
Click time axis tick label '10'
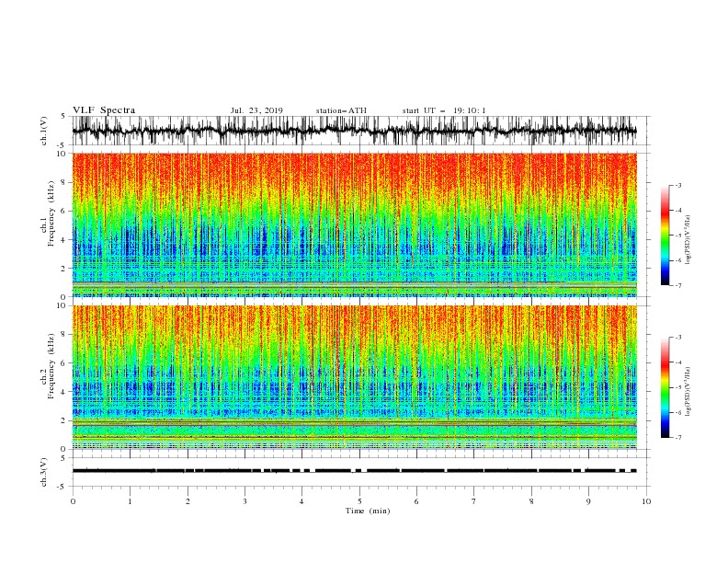[x=646, y=501]
